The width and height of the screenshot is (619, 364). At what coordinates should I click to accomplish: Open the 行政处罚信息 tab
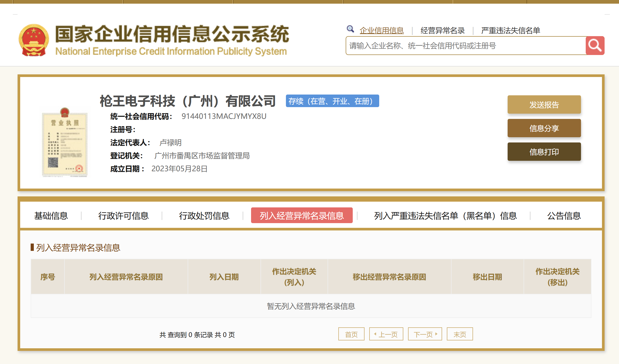(204, 216)
